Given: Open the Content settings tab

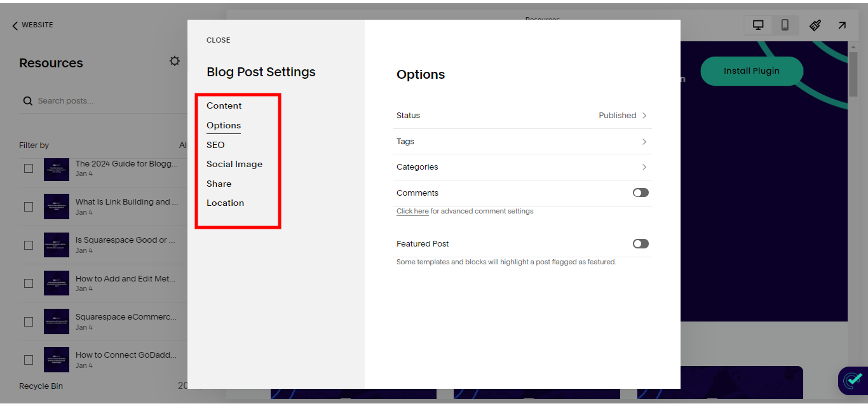Looking at the screenshot, I should tap(224, 105).
